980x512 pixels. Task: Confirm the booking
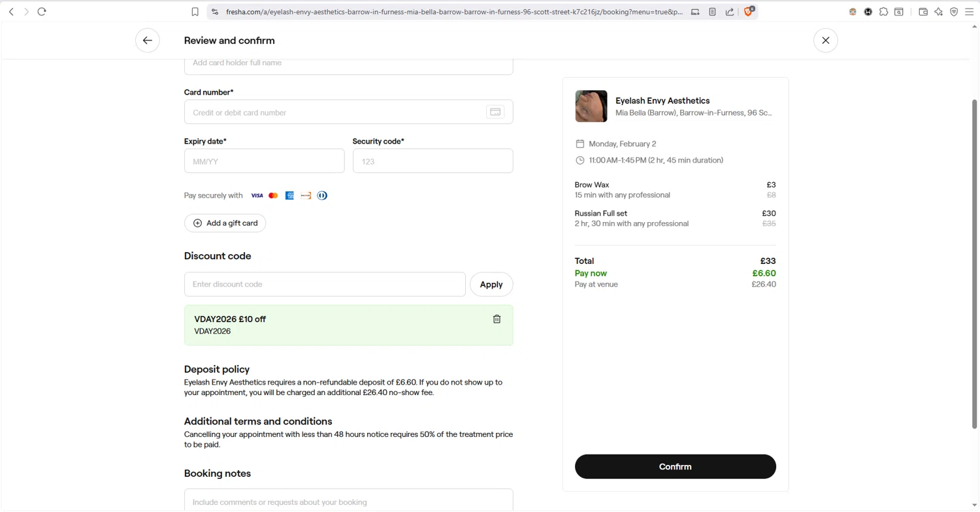675,467
